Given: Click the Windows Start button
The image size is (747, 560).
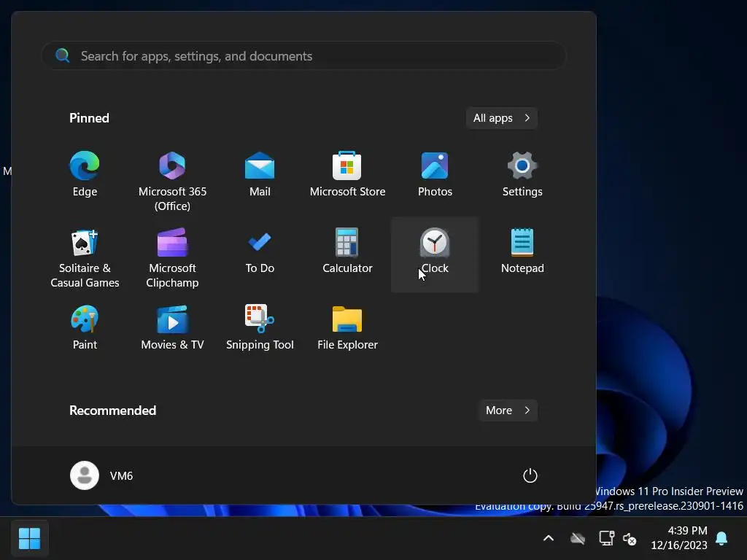Looking at the screenshot, I should pos(29,539).
